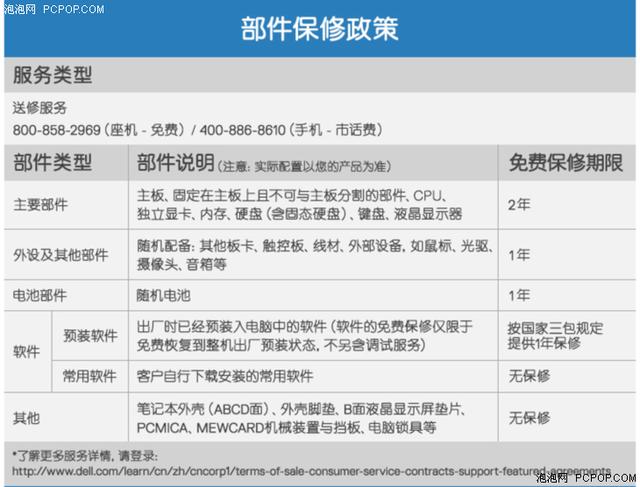Select the 免费保修期限 column header
This screenshot has height=487, width=640.
566,163
